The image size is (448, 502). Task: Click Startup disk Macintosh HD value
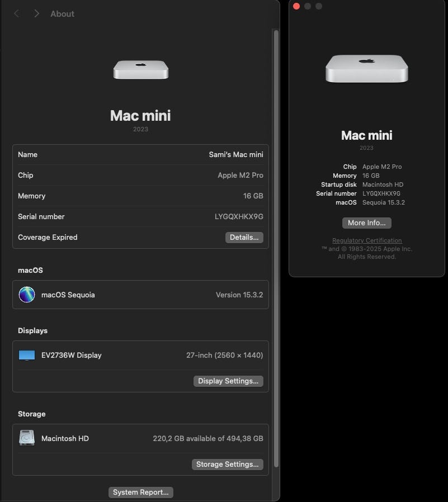(x=383, y=184)
